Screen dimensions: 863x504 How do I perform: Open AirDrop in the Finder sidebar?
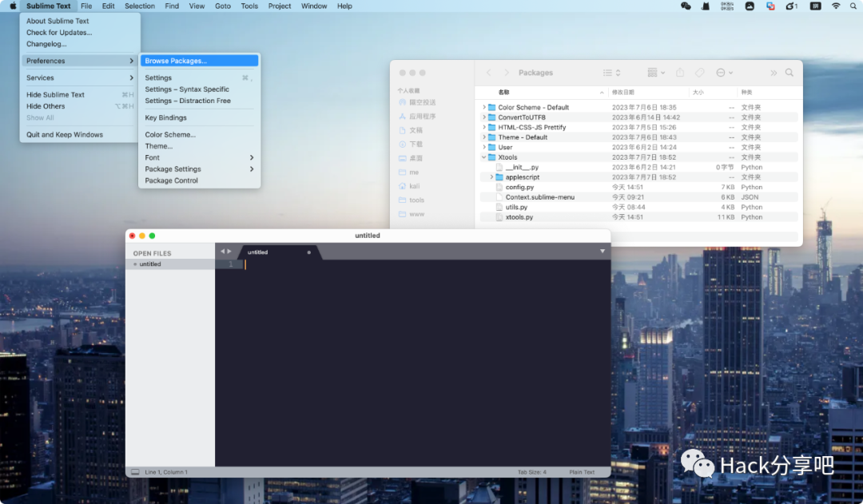[417, 102]
